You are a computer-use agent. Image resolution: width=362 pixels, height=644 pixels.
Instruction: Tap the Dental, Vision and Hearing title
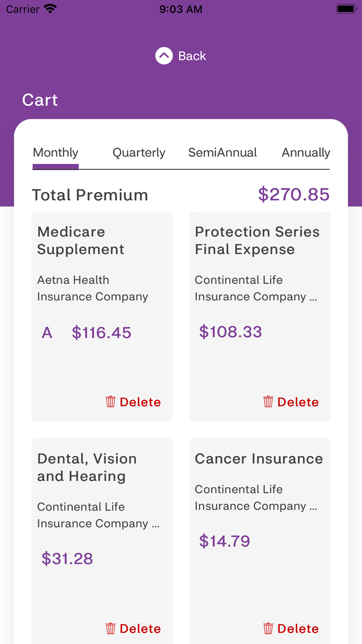(87, 467)
